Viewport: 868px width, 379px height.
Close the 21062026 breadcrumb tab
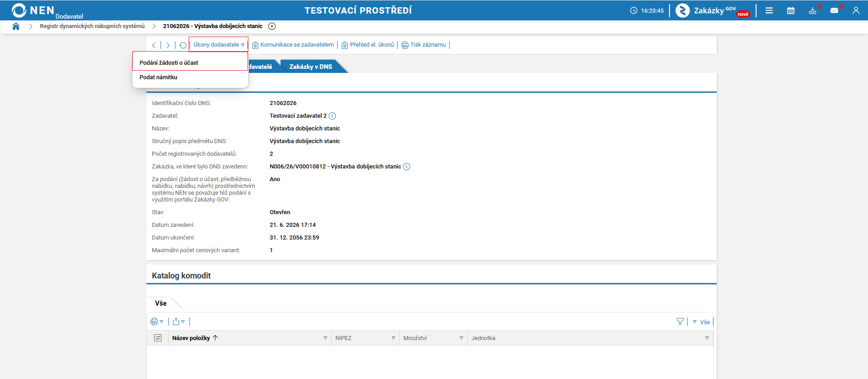(272, 26)
